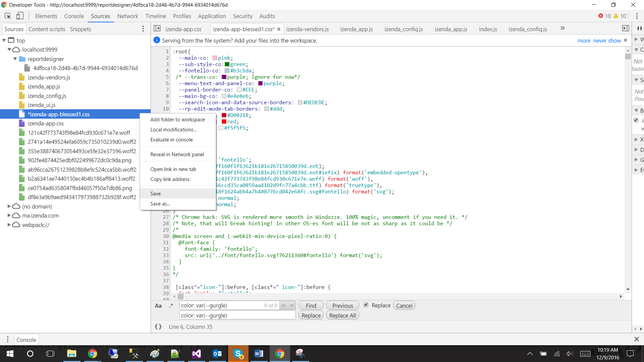Screen dimensions: 644x362
Task: Click the pink color swatch on line 2
Action: pyautogui.click(x=215, y=58)
